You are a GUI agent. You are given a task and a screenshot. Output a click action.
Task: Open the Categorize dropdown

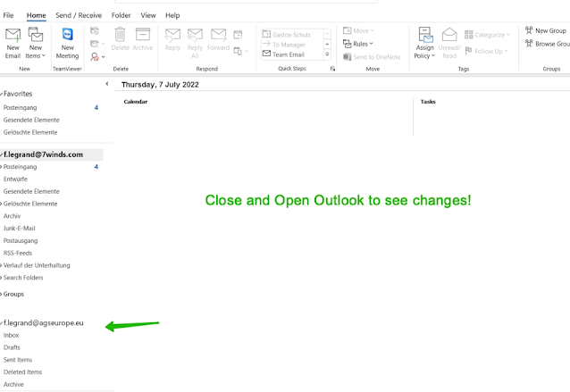[x=487, y=35]
